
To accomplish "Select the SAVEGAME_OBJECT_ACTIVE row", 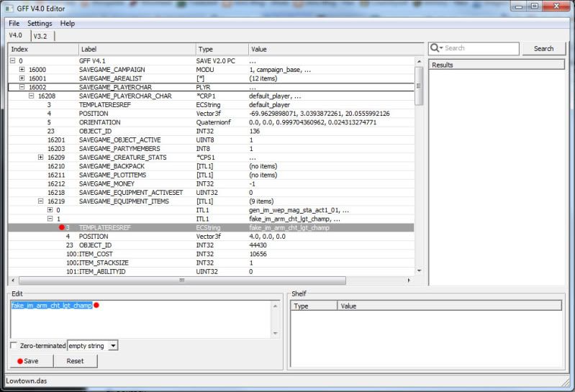I will click(212, 140).
